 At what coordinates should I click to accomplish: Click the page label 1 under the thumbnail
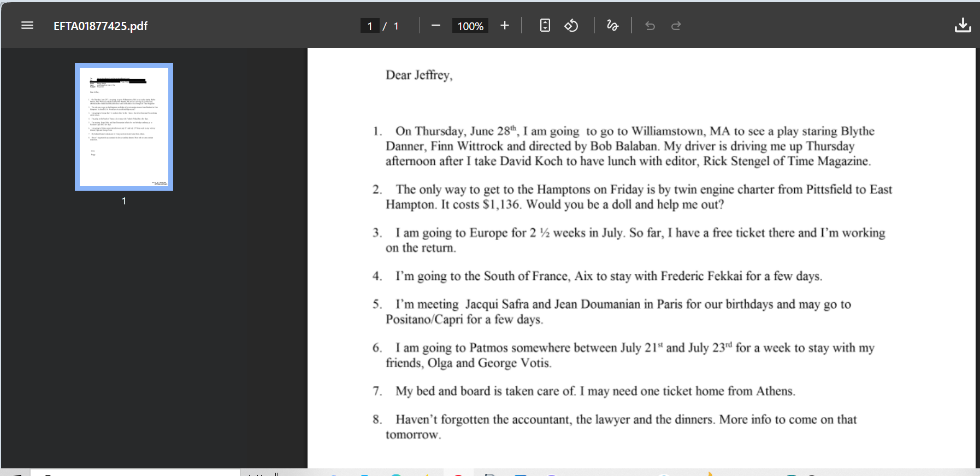tap(124, 201)
